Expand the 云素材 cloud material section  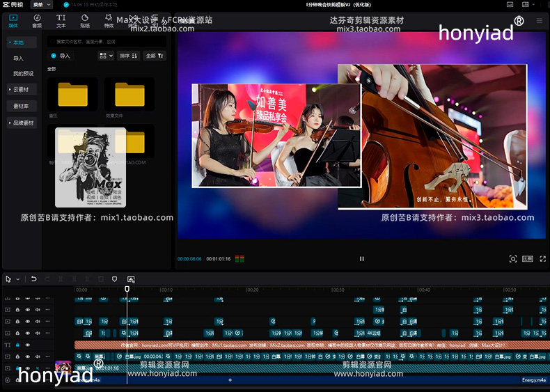(22, 90)
